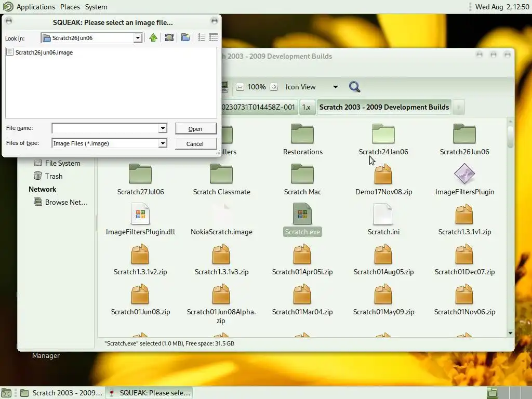Click the breadcrumb forward arrow button

[x=459, y=107]
